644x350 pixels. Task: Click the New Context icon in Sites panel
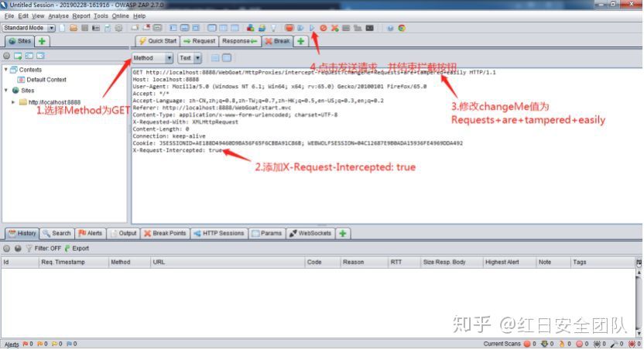[18, 56]
